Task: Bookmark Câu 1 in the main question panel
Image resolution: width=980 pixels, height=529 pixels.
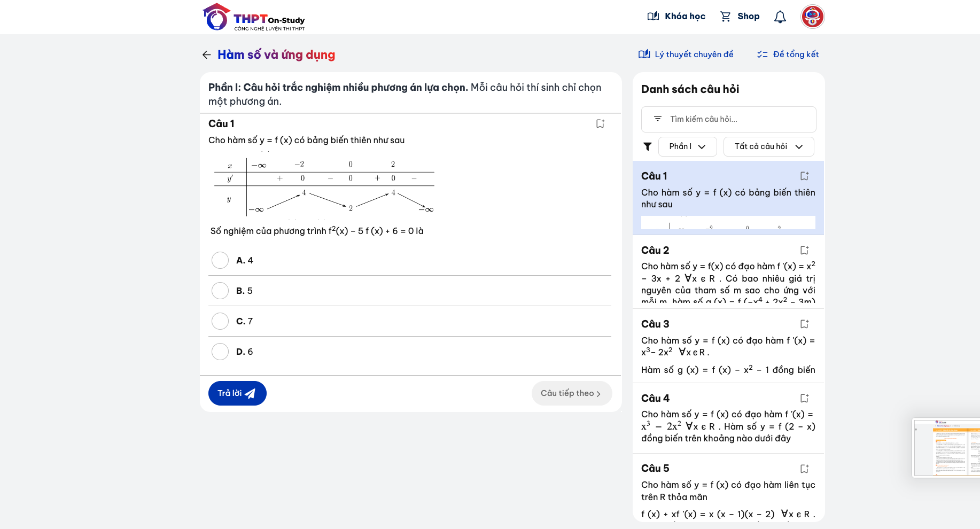Action: [601, 123]
